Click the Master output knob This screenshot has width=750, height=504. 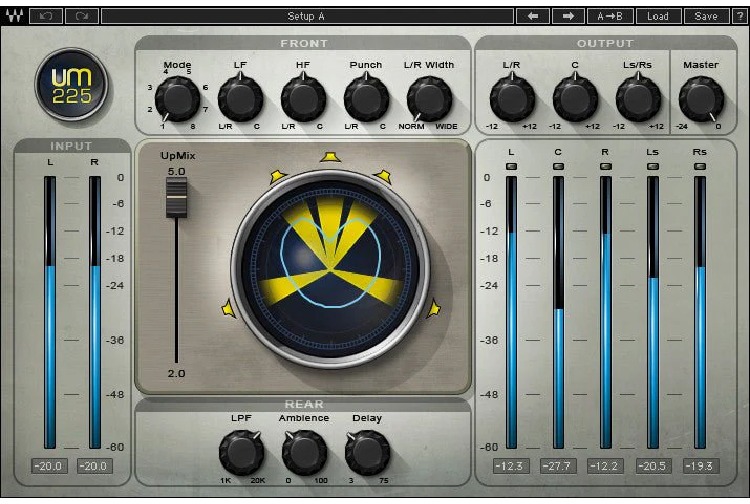click(x=701, y=99)
